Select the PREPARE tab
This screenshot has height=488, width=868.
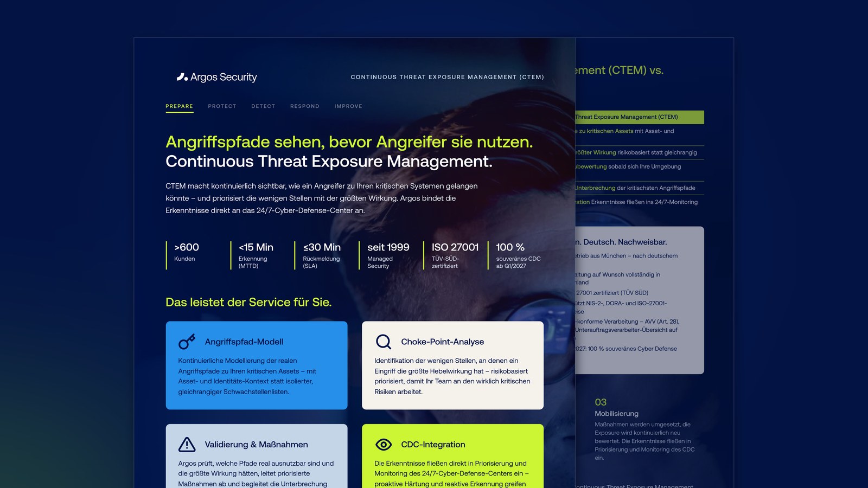pos(180,106)
